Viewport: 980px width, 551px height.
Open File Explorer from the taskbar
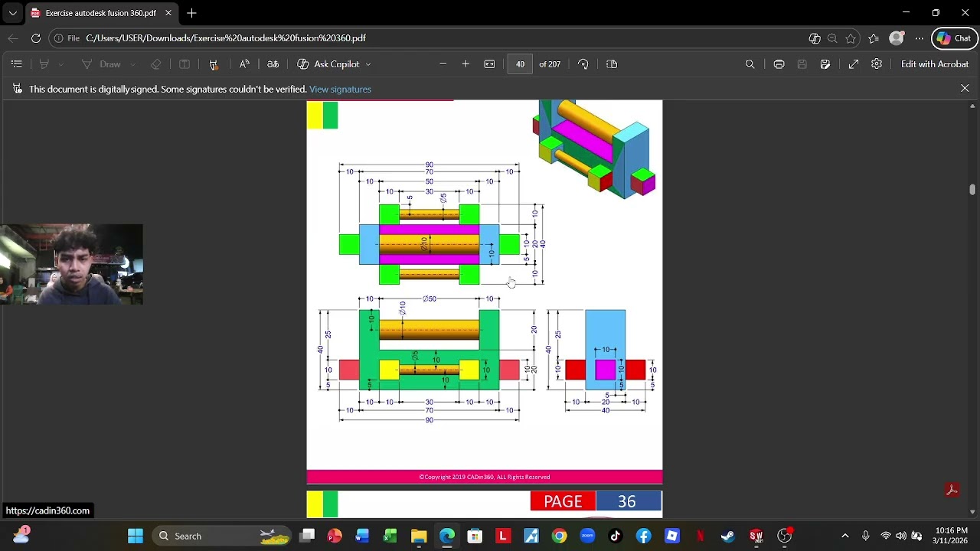[x=419, y=536]
